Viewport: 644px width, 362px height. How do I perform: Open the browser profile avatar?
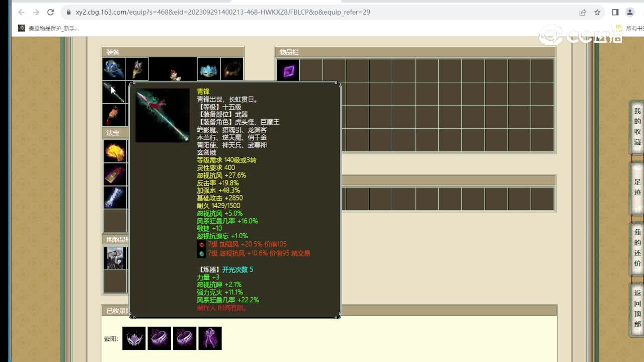pyautogui.click(x=629, y=12)
